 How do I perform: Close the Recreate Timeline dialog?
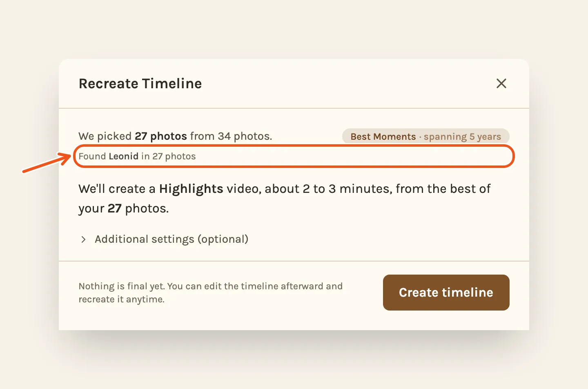point(501,83)
